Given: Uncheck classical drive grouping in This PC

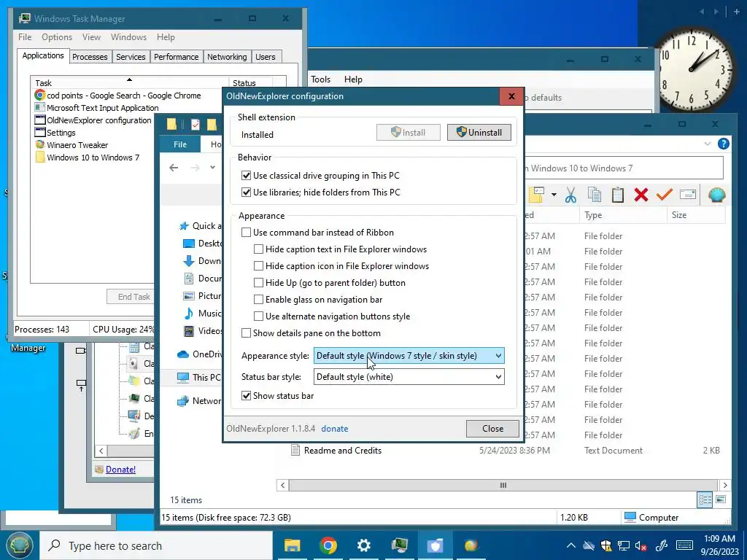Looking at the screenshot, I should pos(247,176).
